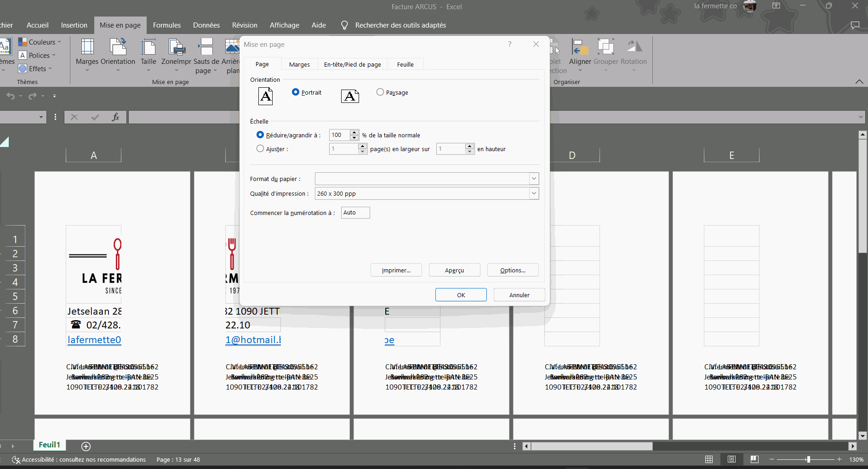Click the Insert function fx icon
The height and width of the screenshot is (469, 868).
115,117
